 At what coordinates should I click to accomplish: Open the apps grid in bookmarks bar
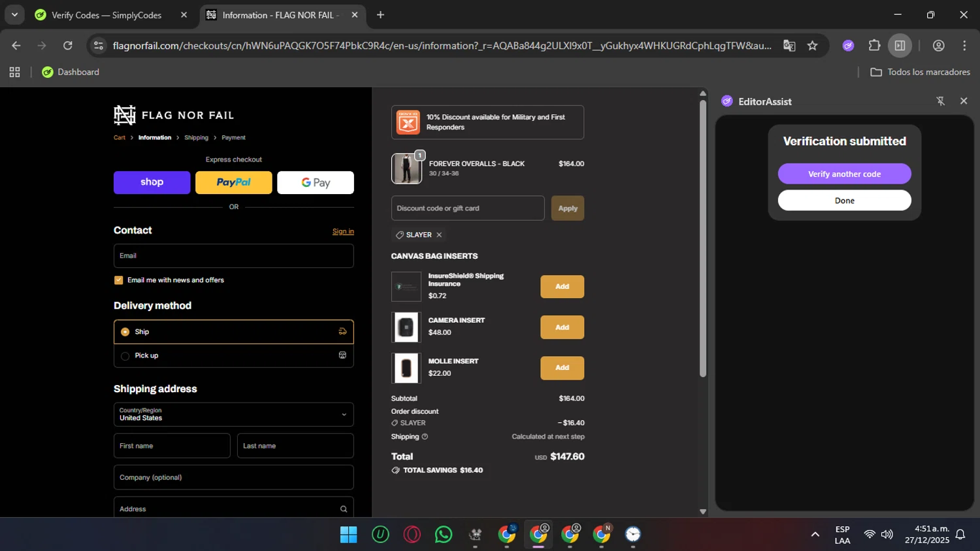coord(14,73)
